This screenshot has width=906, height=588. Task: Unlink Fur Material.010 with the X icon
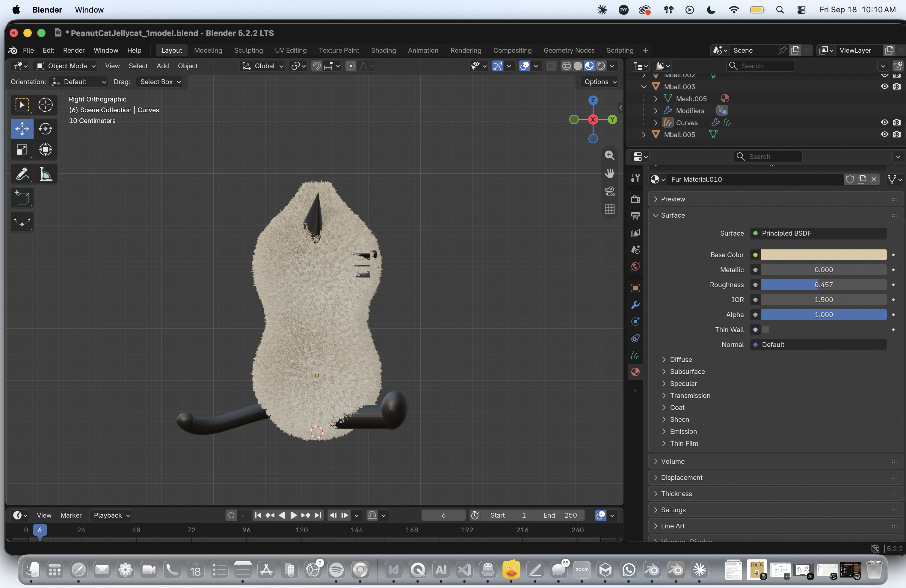(874, 179)
